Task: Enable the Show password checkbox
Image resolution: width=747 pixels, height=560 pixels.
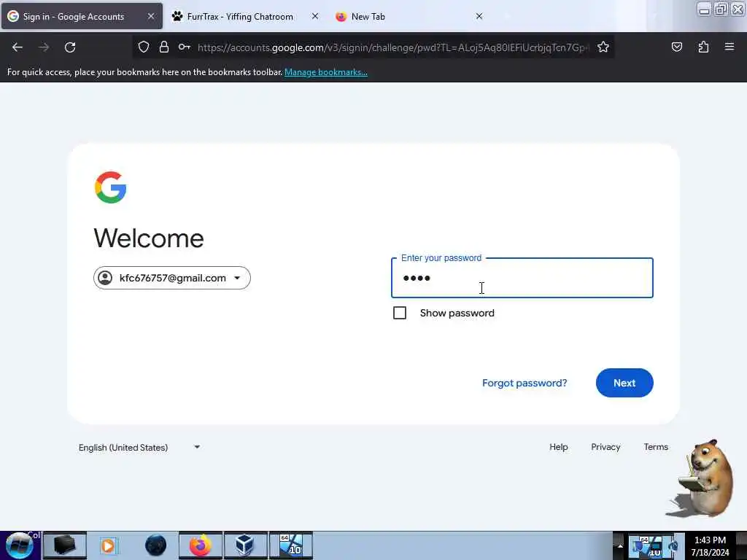Action: (x=400, y=313)
